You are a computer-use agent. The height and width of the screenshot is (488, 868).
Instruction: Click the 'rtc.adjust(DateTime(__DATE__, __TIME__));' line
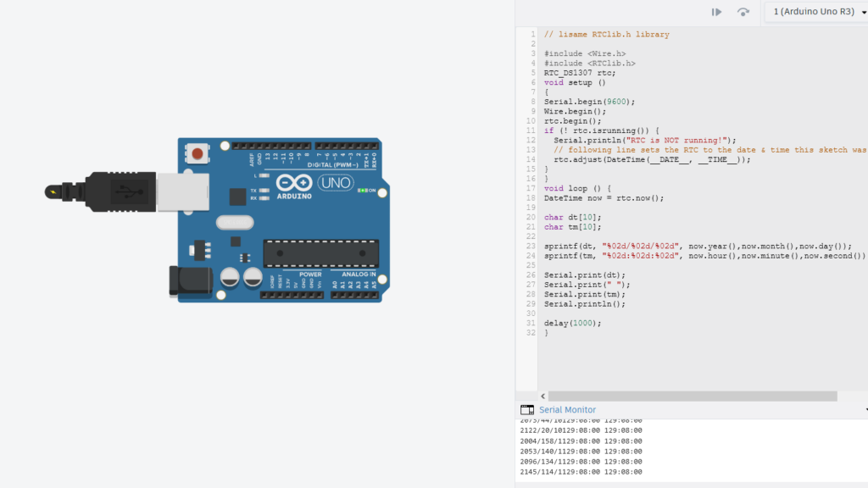652,160
